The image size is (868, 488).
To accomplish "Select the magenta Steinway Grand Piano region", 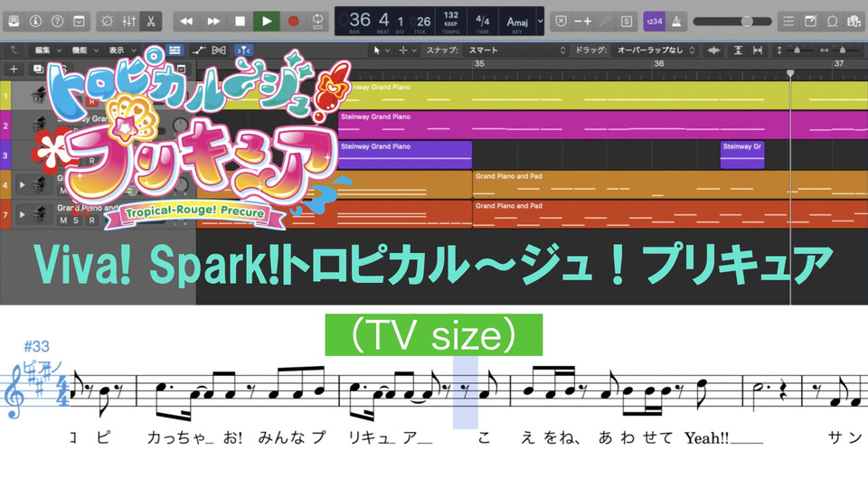I will click(602, 125).
